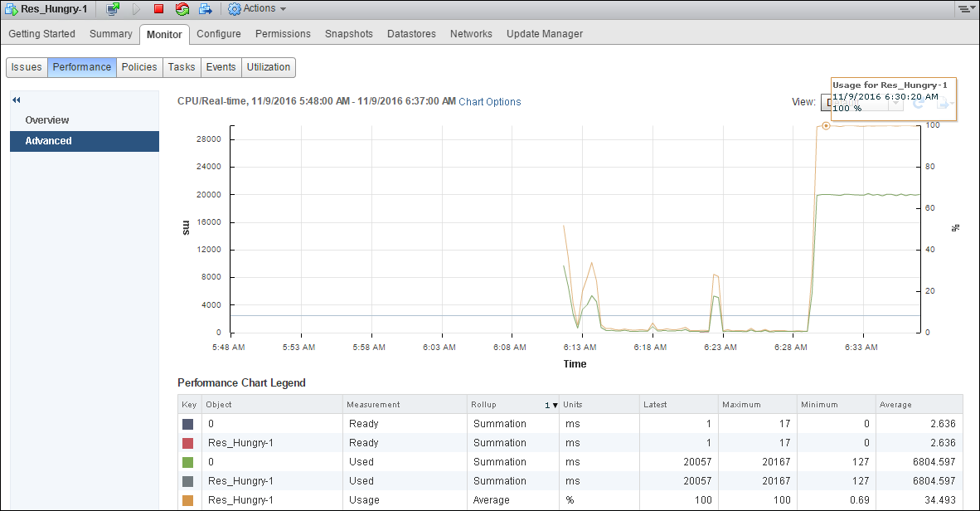
Task: Click the Usage for Res_Hungry-1 tooltip
Action: tap(893, 98)
